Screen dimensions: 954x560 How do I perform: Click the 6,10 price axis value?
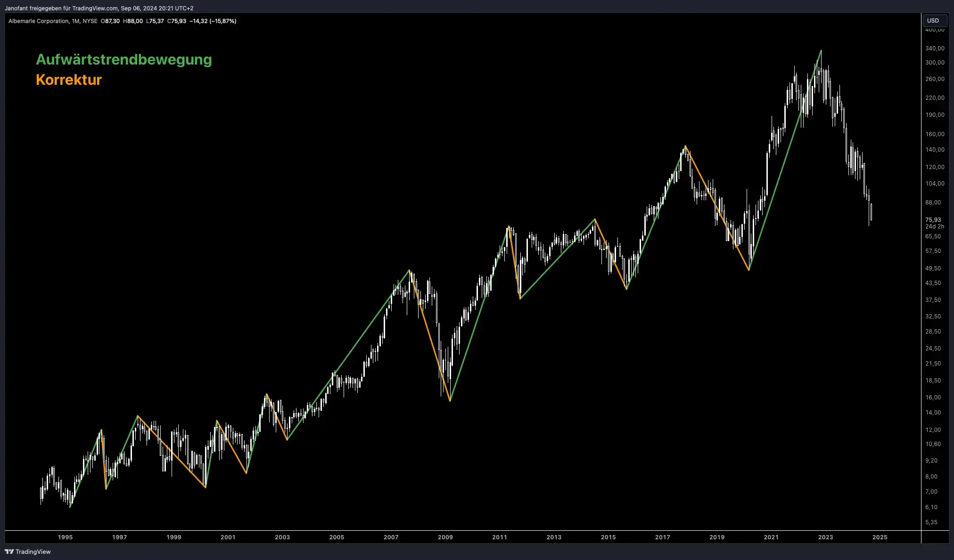tap(931, 507)
